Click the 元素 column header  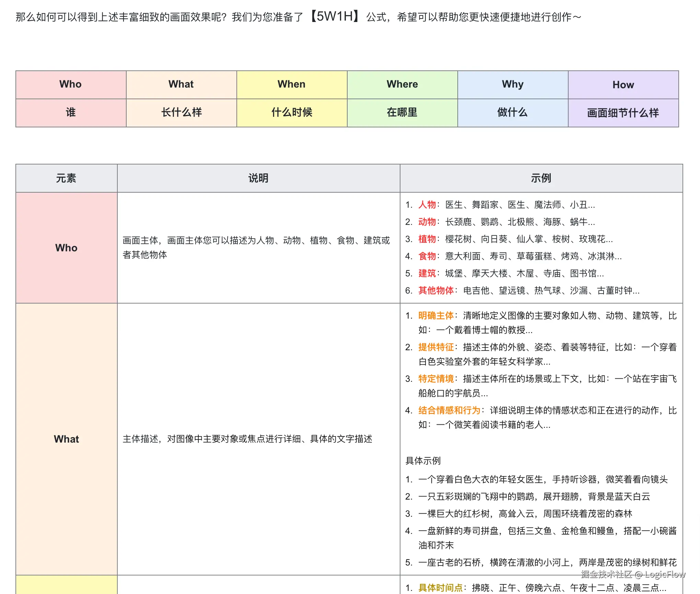(x=66, y=178)
